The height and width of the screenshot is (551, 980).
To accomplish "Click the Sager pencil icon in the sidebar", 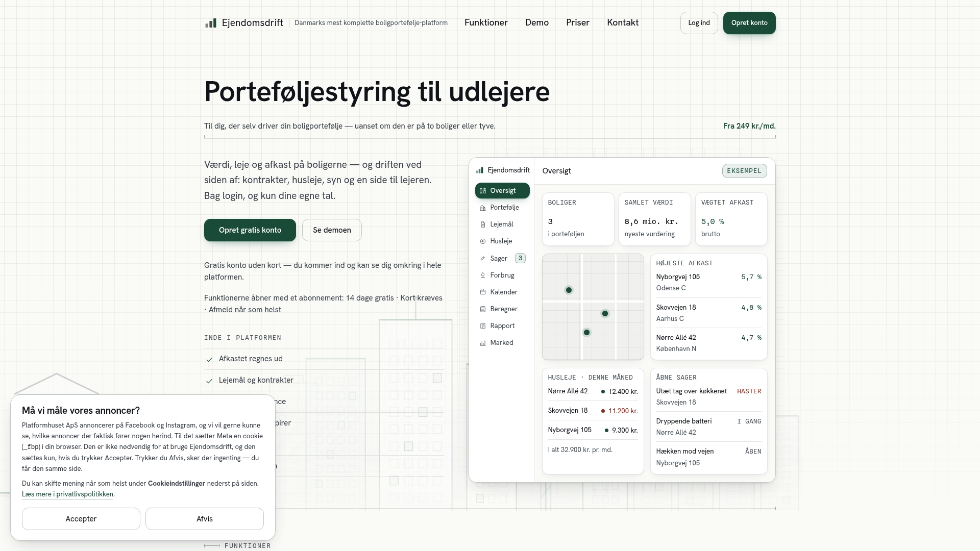I will click(x=483, y=259).
